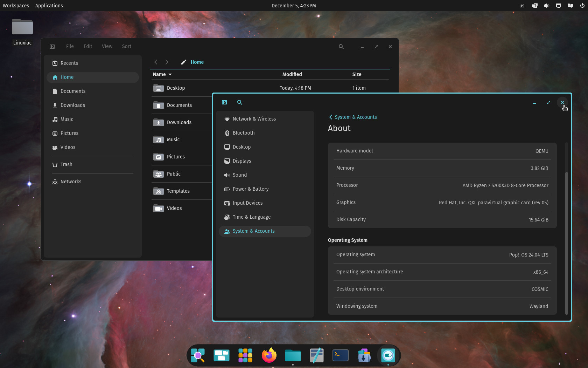Open the power menu in top panel
Viewport: 588px width, 368px height.
582,6
